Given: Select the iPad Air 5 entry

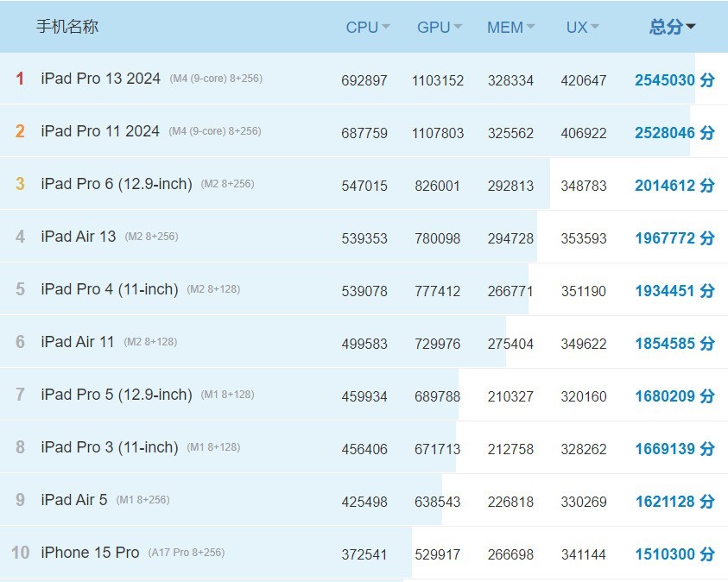Looking at the screenshot, I should coord(74,500).
